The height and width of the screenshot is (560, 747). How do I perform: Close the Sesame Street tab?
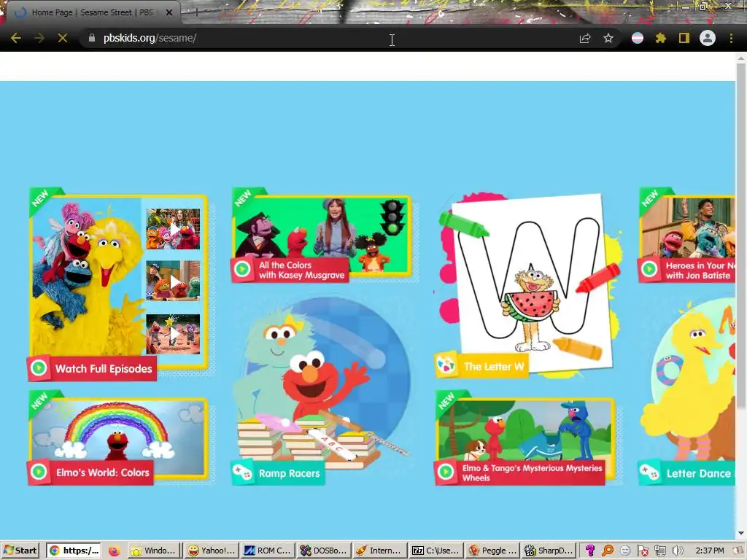pyautogui.click(x=169, y=12)
